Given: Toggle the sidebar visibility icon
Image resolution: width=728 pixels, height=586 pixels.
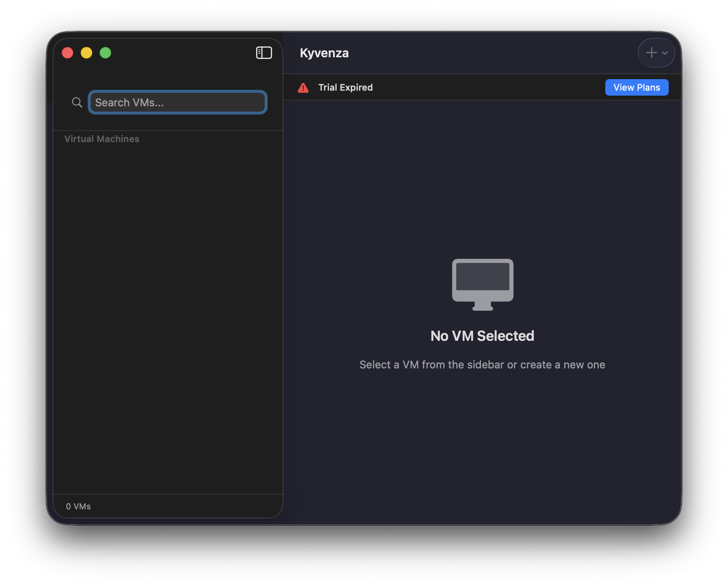Looking at the screenshot, I should pos(264,53).
